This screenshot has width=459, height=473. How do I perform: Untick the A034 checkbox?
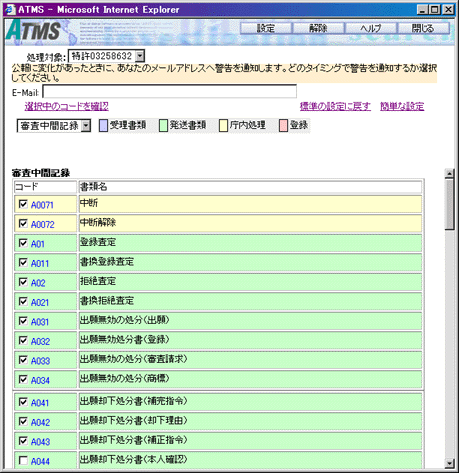coord(23,379)
